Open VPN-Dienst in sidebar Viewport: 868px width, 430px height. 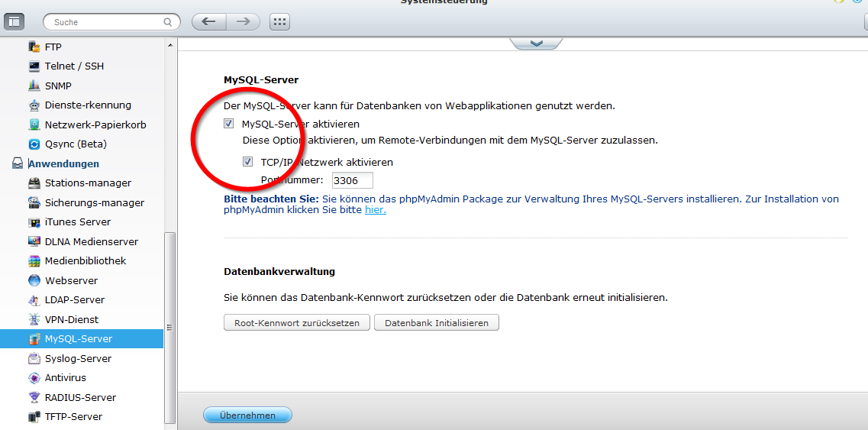(x=71, y=319)
